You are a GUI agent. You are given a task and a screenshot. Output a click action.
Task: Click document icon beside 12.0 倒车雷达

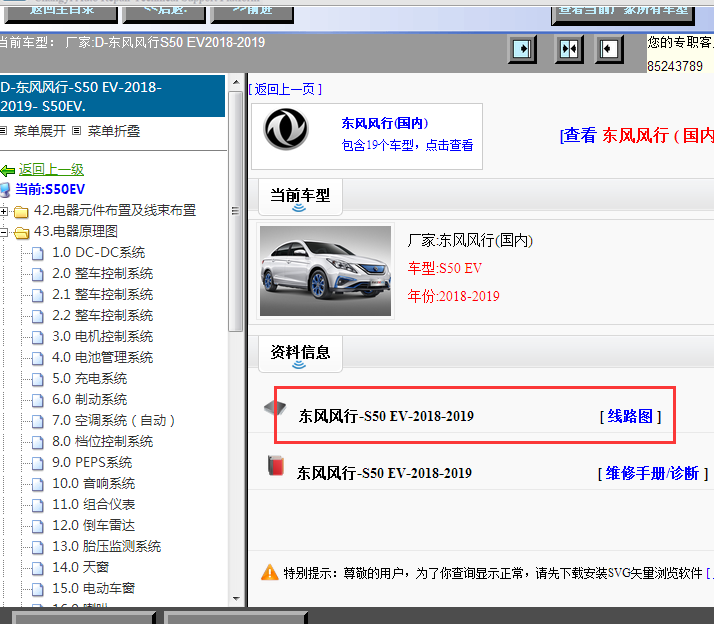38,526
